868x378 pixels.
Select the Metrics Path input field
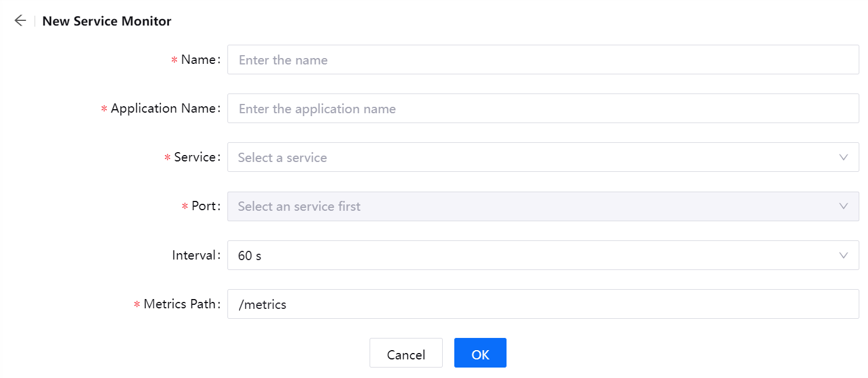tap(522, 304)
